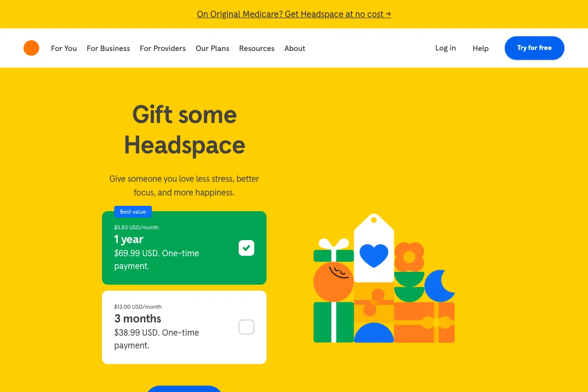Open the Our Plans menu
588x392 pixels.
pyautogui.click(x=212, y=48)
